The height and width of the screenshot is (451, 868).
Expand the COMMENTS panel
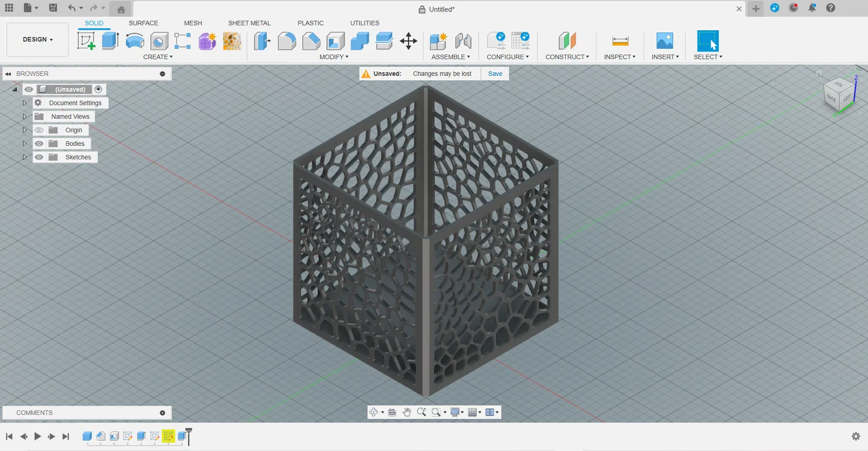[x=162, y=413]
